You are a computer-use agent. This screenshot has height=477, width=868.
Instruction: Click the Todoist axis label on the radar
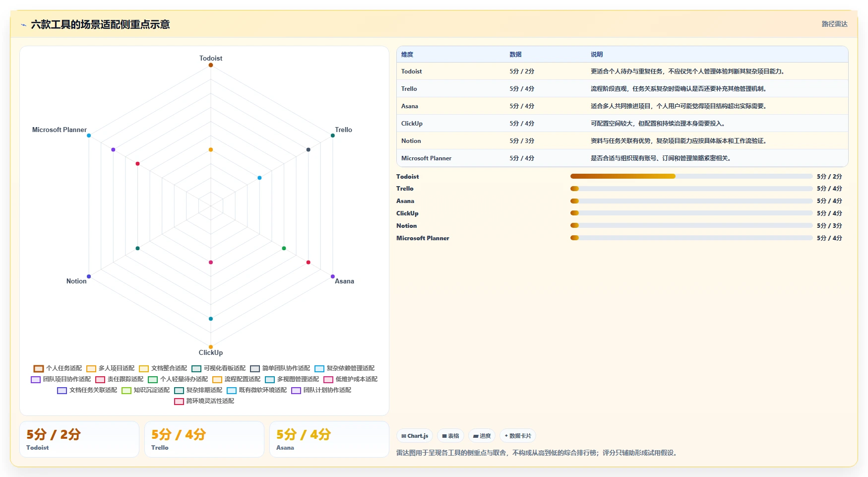point(211,58)
